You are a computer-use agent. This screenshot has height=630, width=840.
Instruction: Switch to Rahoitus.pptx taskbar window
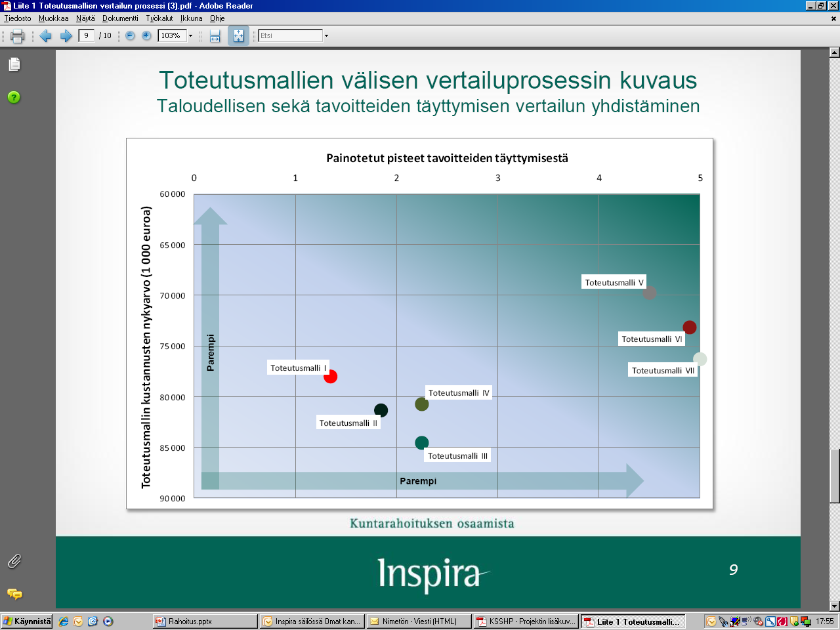coord(205,621)
